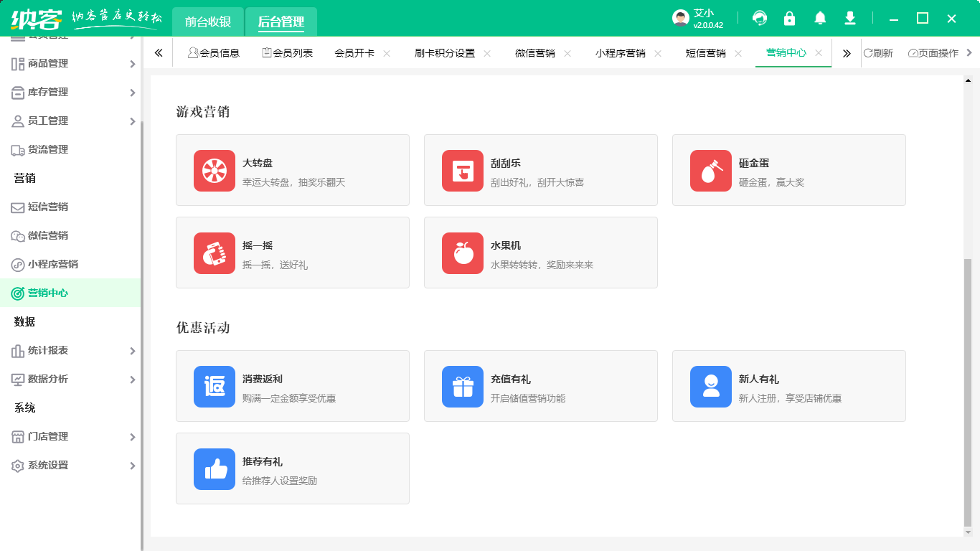
Task: Click the 充值有礼 gift box icon
Action: point(462,387)
